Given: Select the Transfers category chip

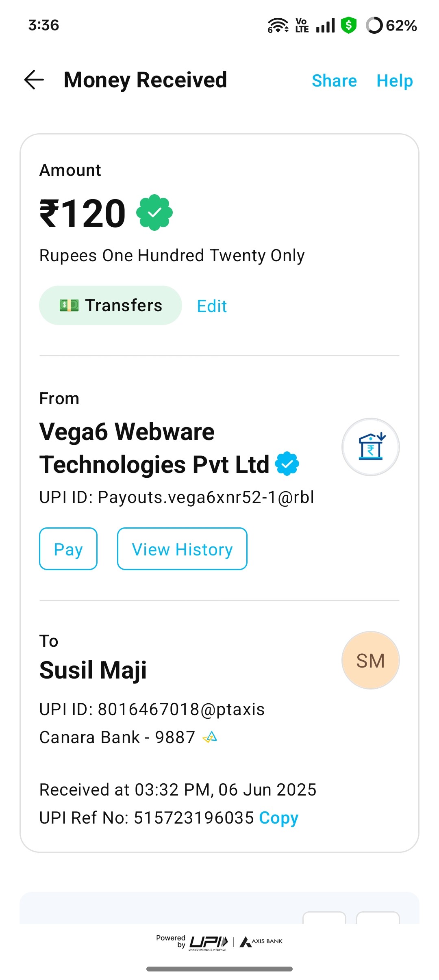Looking at the screenshot, I should 111,305.
